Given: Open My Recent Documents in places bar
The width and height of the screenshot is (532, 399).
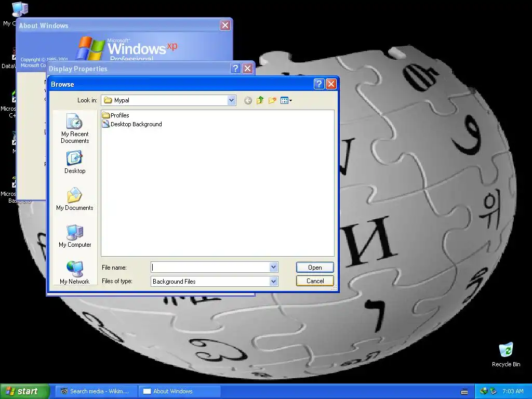Looking at the screenshot, I should coord(75,129).
